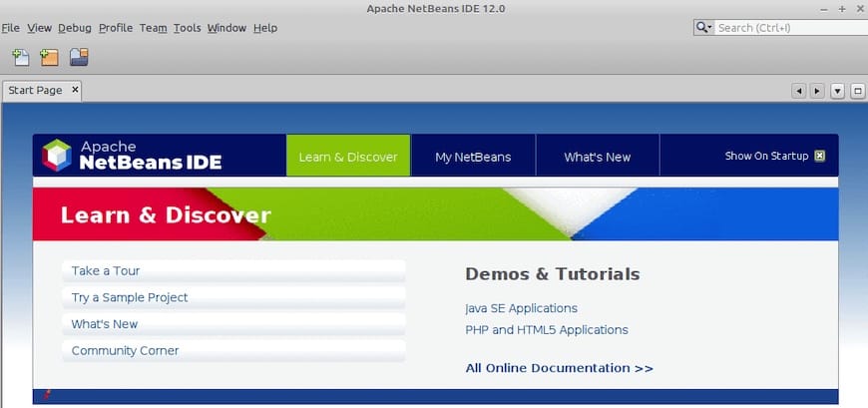Toggle the Show On Startup checkbox
Image resolution: width=868 pixels, height=408 pixels.
click(x=820, y=156)
